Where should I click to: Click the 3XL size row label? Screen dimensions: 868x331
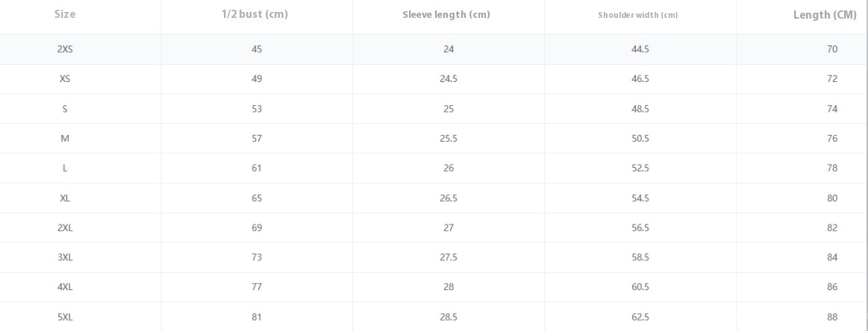(x=65, y=257)
